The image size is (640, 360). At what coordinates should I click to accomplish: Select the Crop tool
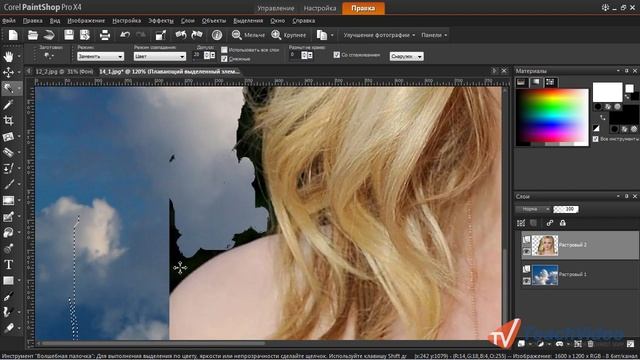click(8, 120)
